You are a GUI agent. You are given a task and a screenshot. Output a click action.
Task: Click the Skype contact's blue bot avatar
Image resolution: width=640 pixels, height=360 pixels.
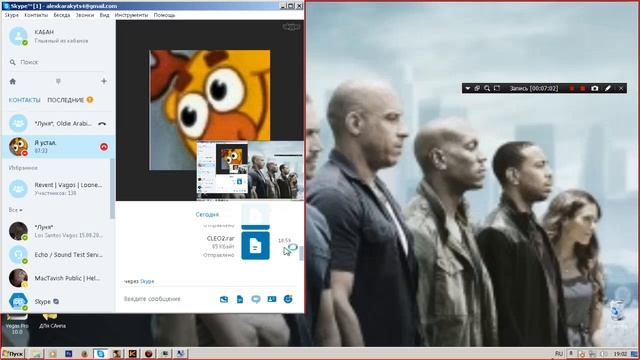pyautogui.click(x=18, y=302)
